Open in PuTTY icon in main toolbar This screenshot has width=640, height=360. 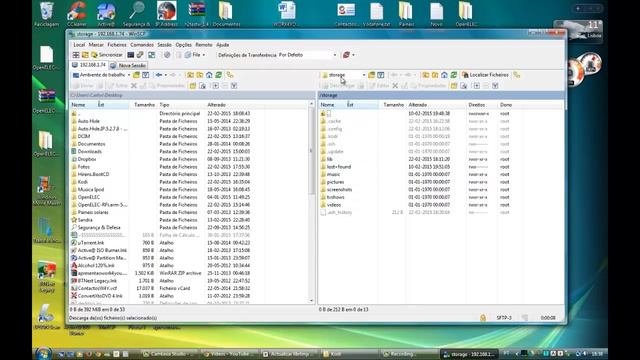(x=140, y=55)
